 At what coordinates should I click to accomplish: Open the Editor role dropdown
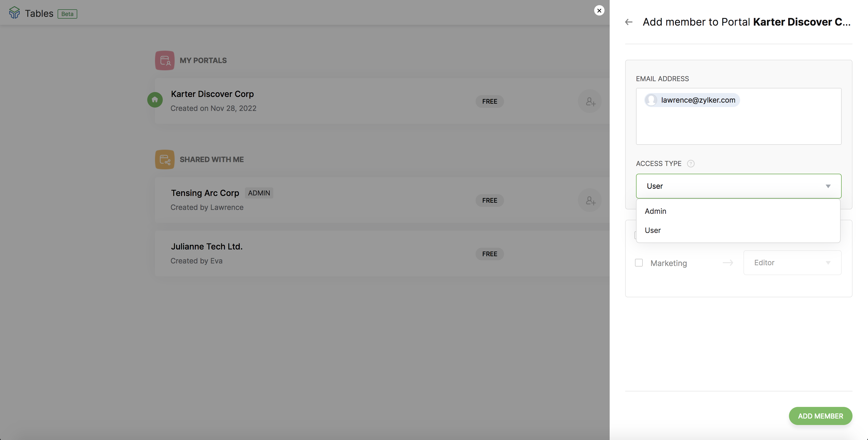pos(792,263)
